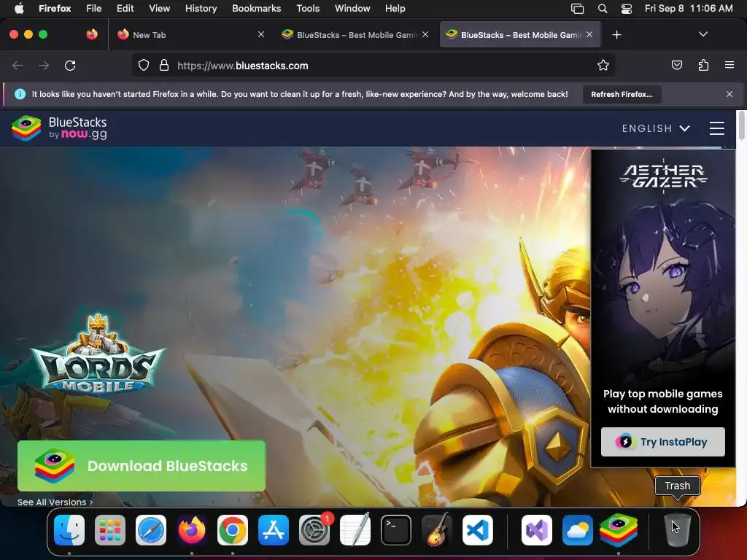This screenshot has height=560, width=747.
Task: Open Finder from the dock
Action: pyautogui.click(x=69, y=530)
